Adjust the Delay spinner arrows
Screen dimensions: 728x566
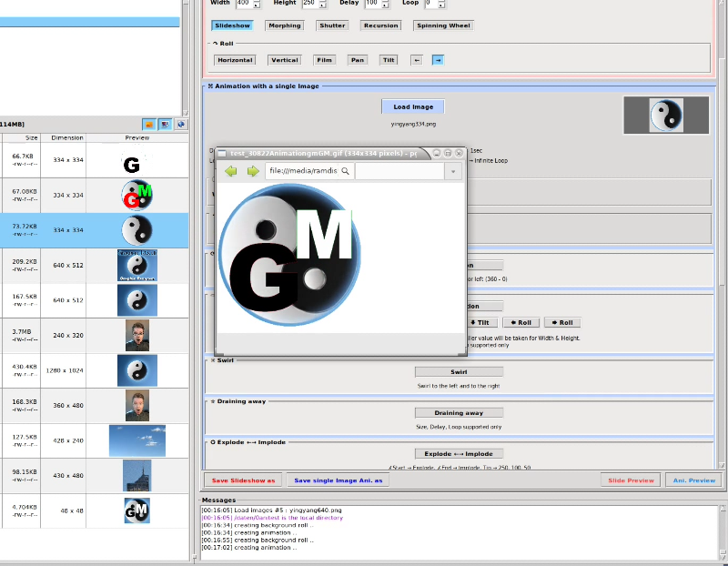pyautogui.click(x=385, y=4)
